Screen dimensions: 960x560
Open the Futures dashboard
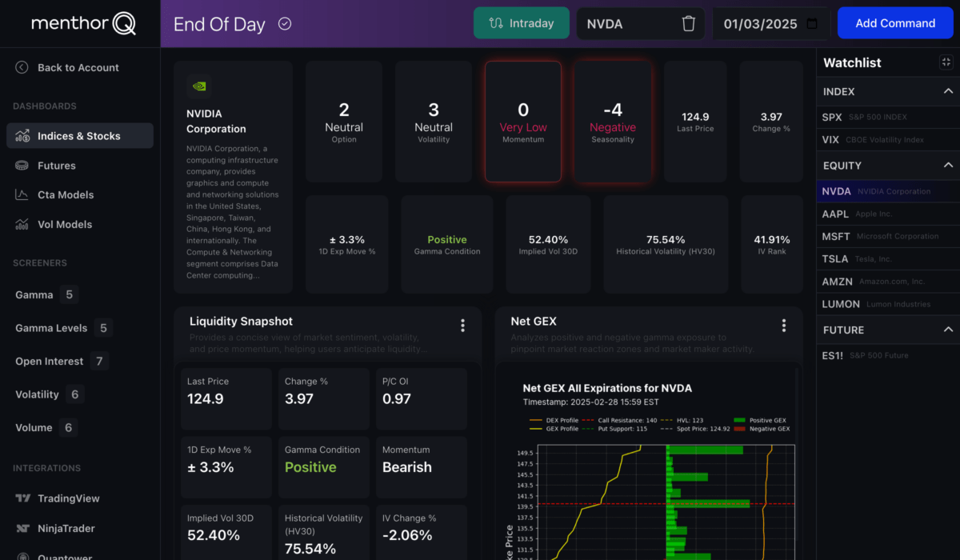coord(80,166)
